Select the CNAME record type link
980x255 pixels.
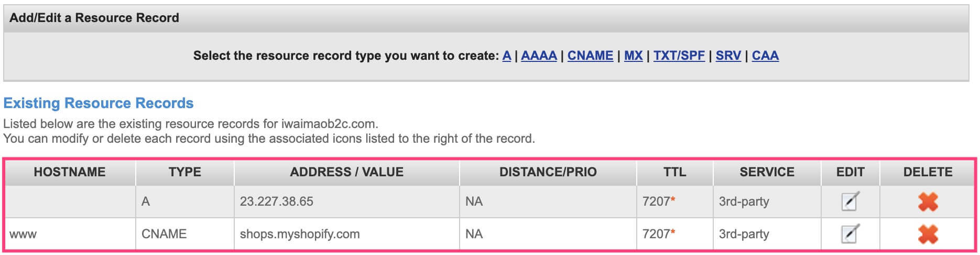click(x=590, y=56)
